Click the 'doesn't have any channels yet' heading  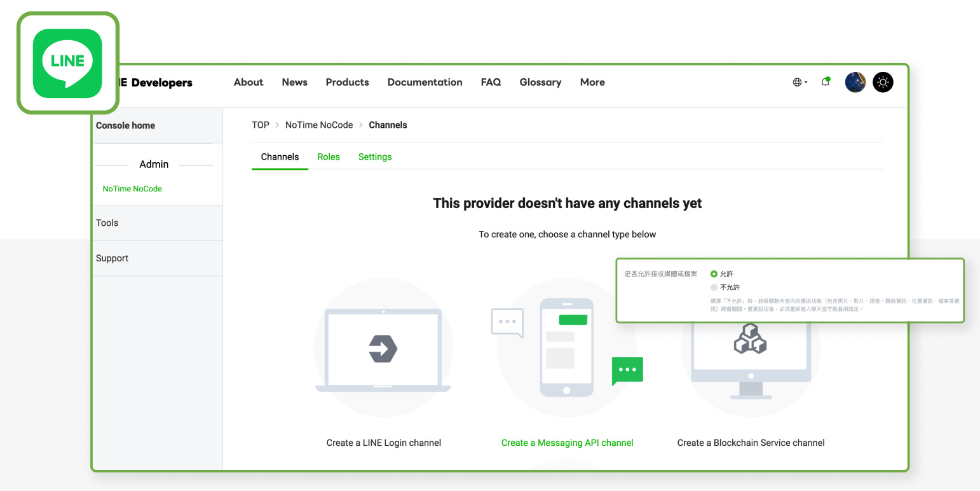click(x=568, y=204)
